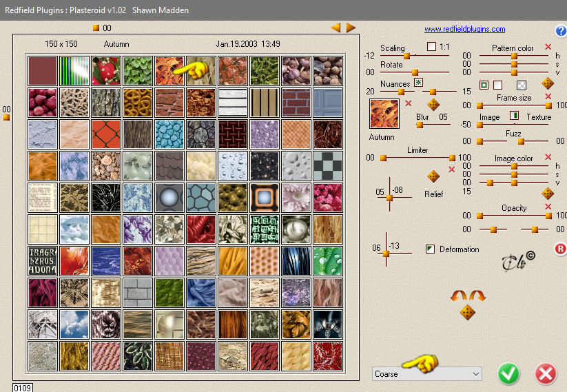Click the red X next to Pattern color
This screenshot has width=567, height=392.
coord(548,47)
